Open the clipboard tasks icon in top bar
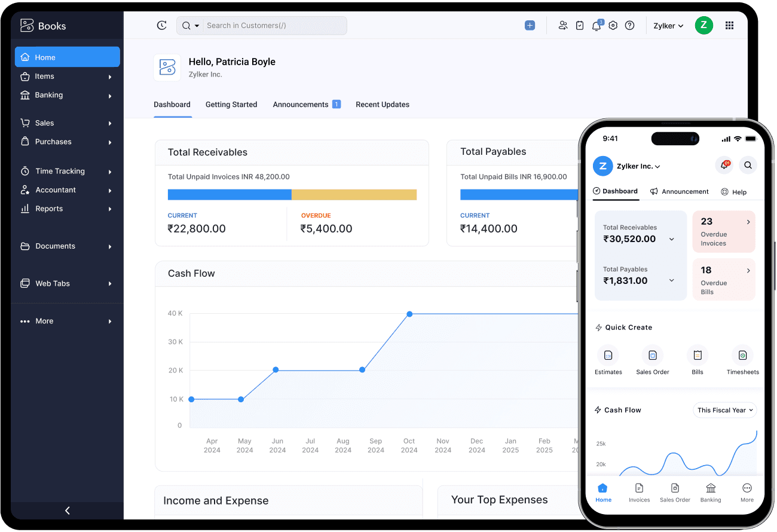Screen dimensions: 777x532 tap(580, 26)
